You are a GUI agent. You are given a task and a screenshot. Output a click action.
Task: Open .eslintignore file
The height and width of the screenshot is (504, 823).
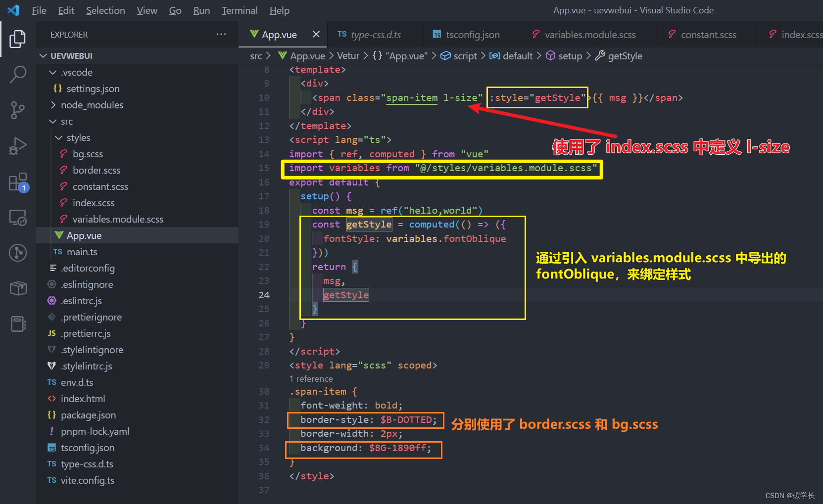tap(137, 284)
